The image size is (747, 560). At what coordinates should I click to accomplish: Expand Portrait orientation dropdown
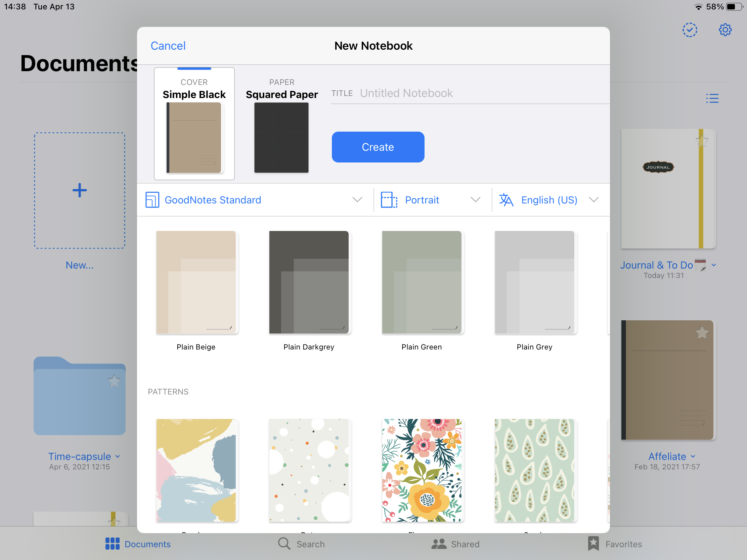(x=475, y=200)
